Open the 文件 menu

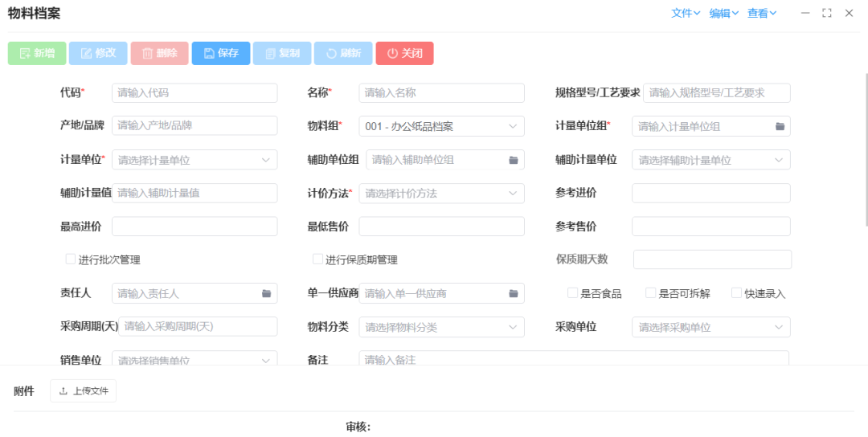point(686,14)
